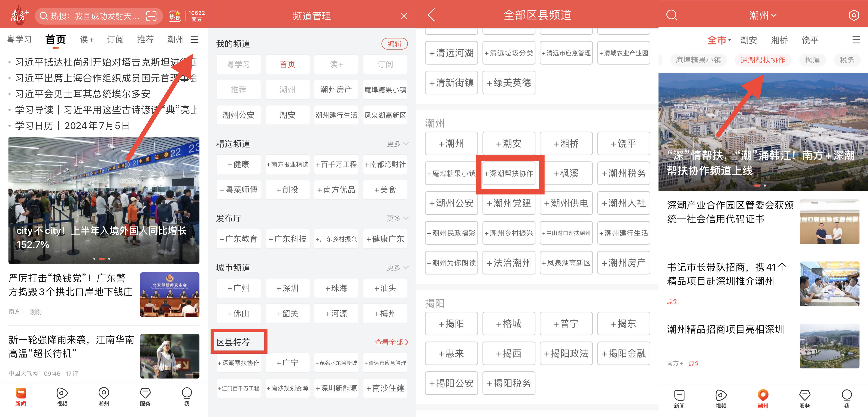Select 潮州房产 in 我的频道
868x417 pixels.
point(336,90)
